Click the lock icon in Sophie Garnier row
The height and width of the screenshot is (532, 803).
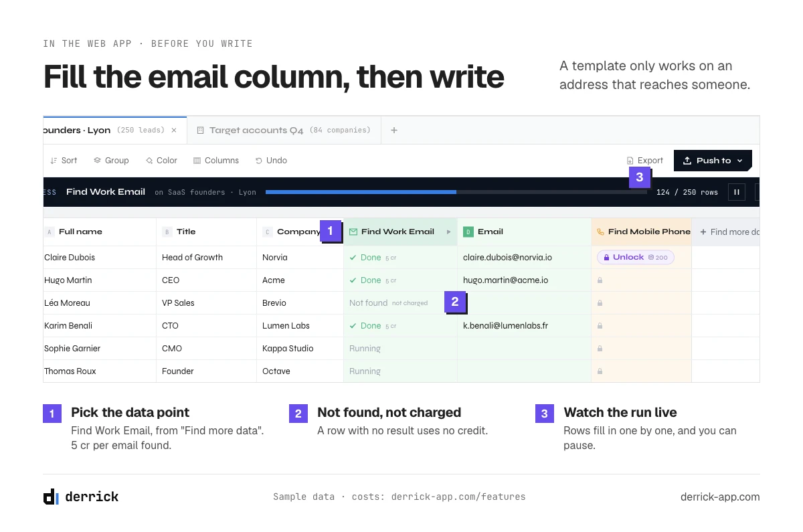(600, 349)
